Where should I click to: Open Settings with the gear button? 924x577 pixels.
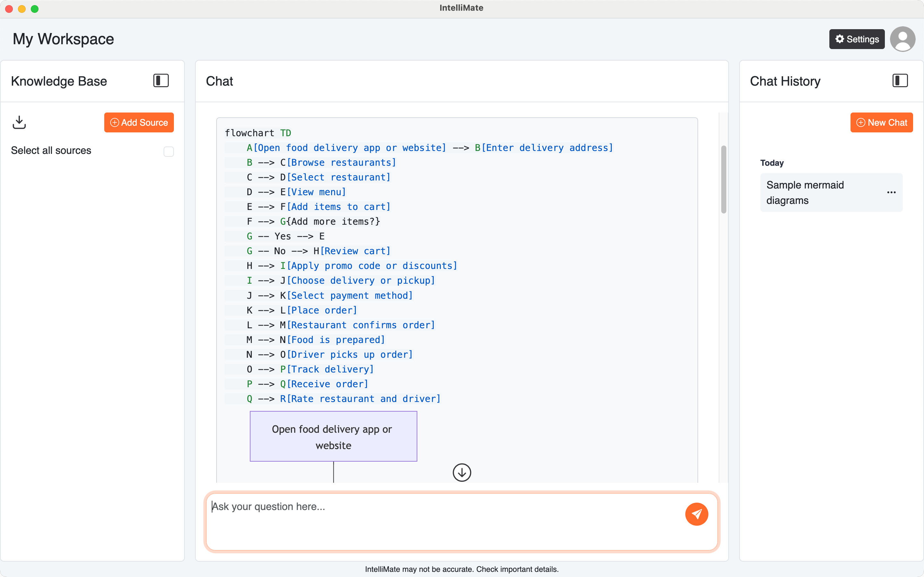(856, 39)
